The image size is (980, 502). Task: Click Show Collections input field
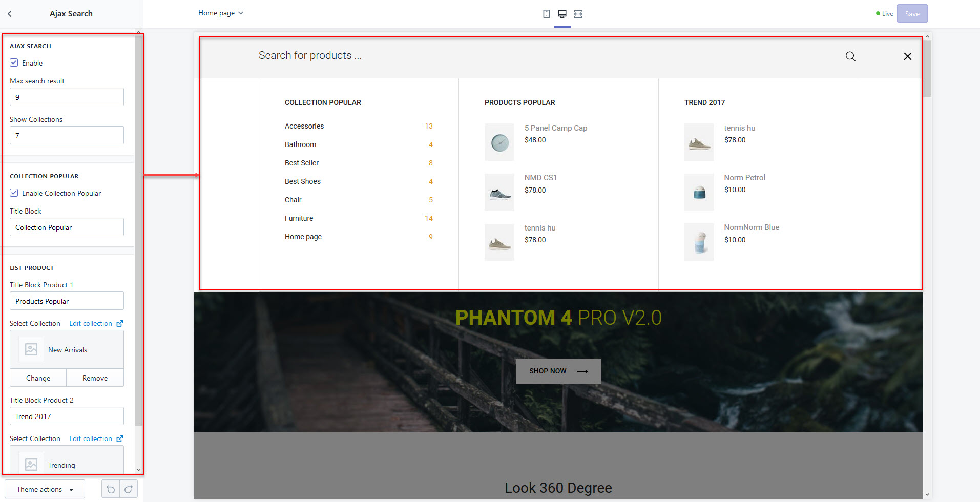pos(67,135)
